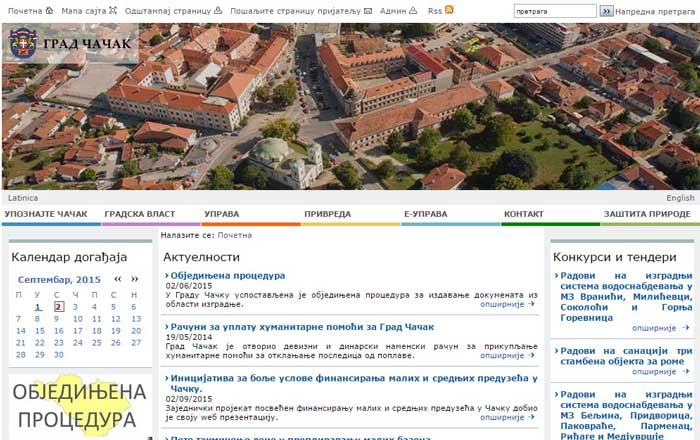Click news date 19/05/2014
The width and height of the screenshot is (700, 440).
pyautogui.click(x=189, y=337)
